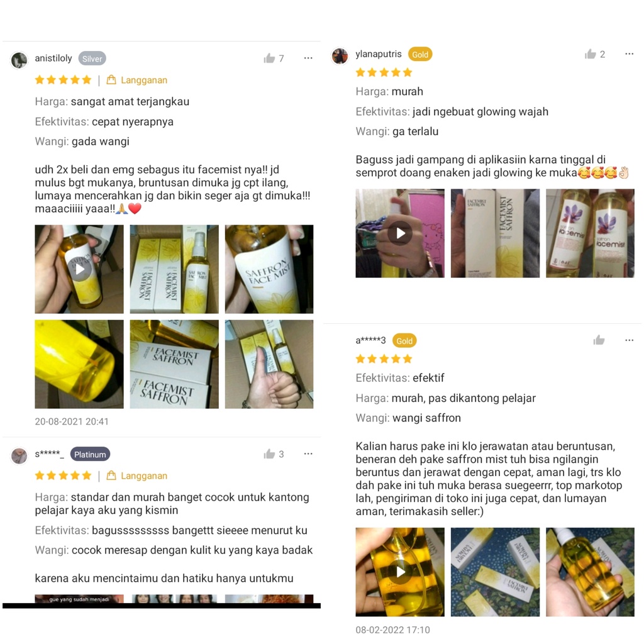644x644 pixels.
Task: Click the username ylanaputris
Action: click(x=379, y=54)
